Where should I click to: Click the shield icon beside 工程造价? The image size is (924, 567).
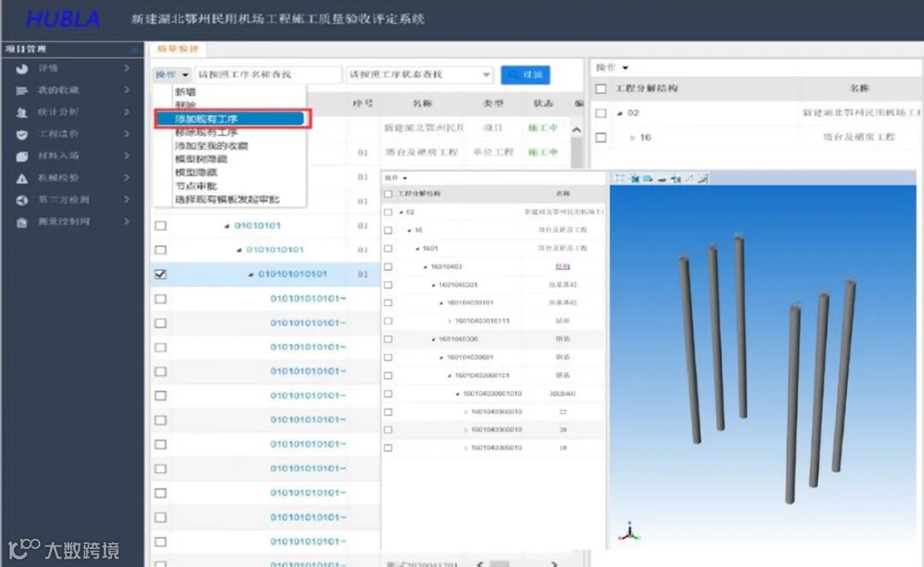[x=21, y=135]
